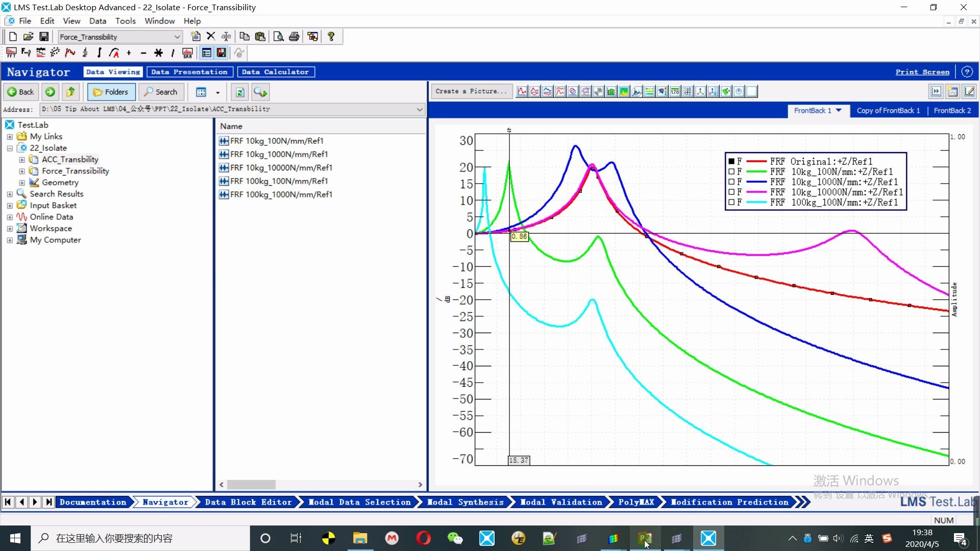
Task: Save project with the floppy disk icon
Action: [x=44, y=37]
